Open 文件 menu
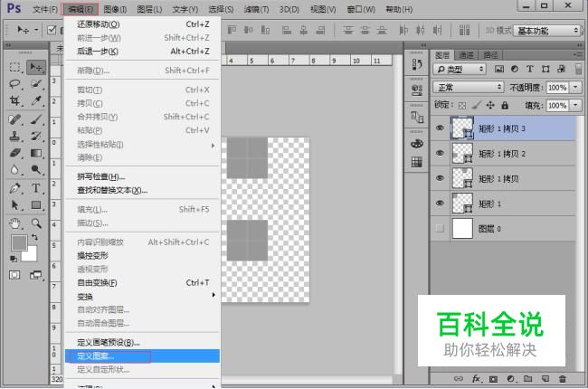This screenshot has height=389, width=588. coord(45,9)
